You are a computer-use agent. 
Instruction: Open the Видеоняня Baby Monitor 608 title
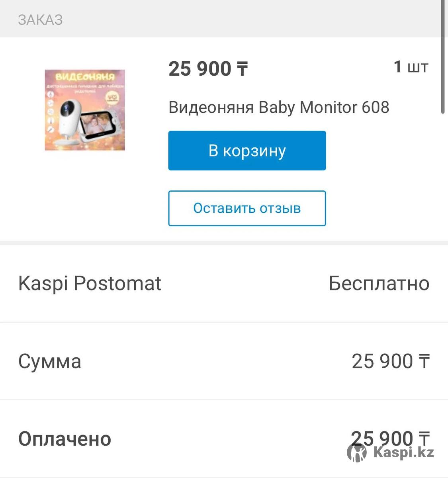click(279, 108)
